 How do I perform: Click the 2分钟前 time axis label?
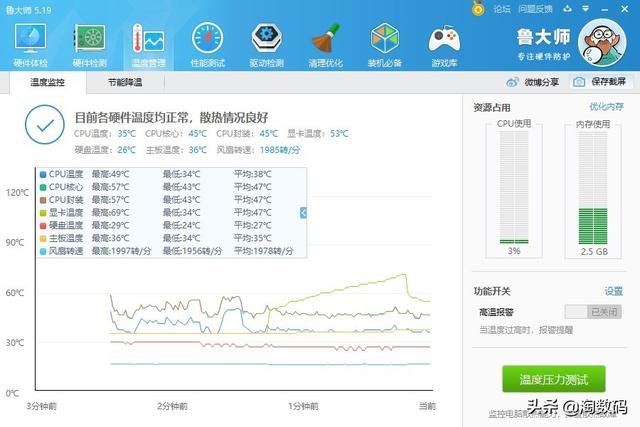coord(172,406)
